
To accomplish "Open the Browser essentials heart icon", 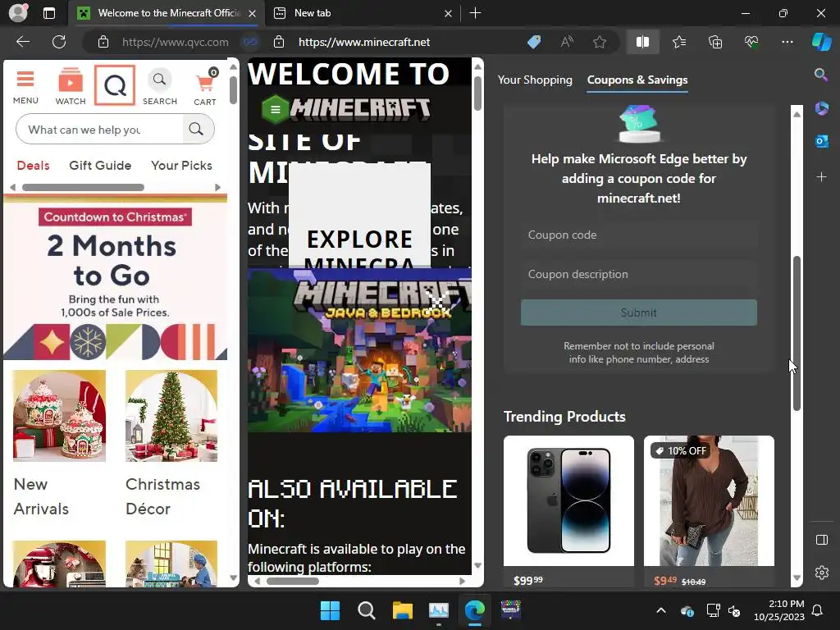I will [x=751, y=42].
